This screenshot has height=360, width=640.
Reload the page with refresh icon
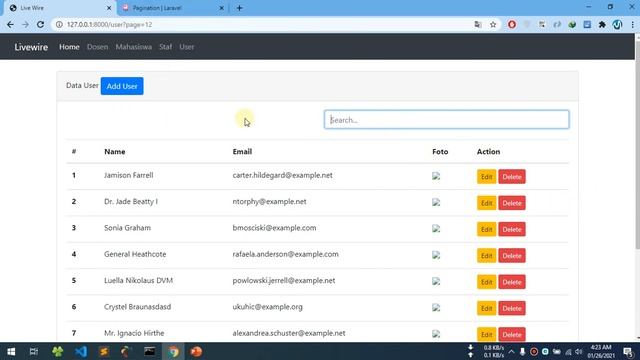pos(40,24)
